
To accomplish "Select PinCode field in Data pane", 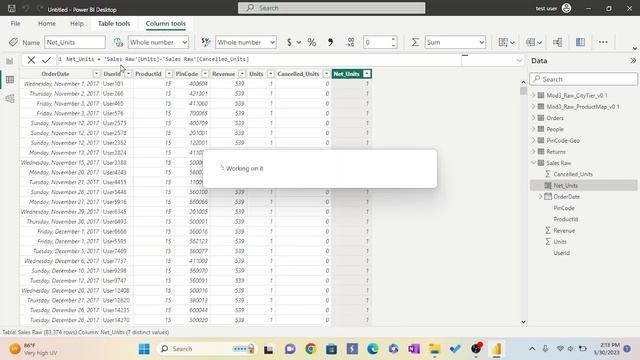I will [564, 208].
